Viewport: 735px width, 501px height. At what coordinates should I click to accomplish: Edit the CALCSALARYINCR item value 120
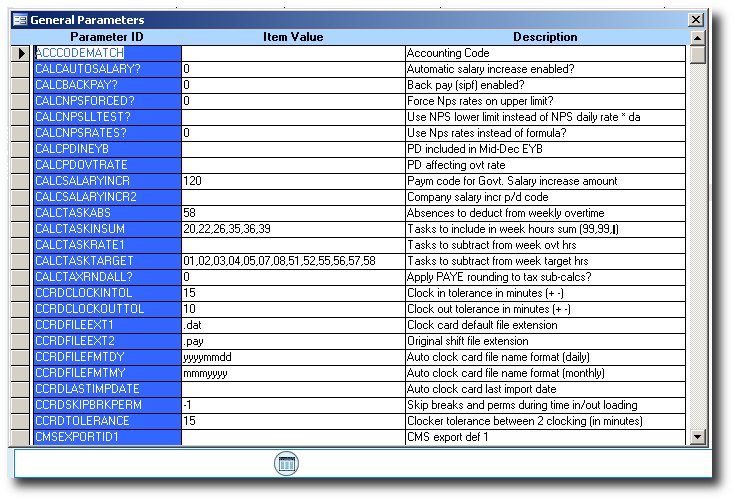[x=292, y=181]
